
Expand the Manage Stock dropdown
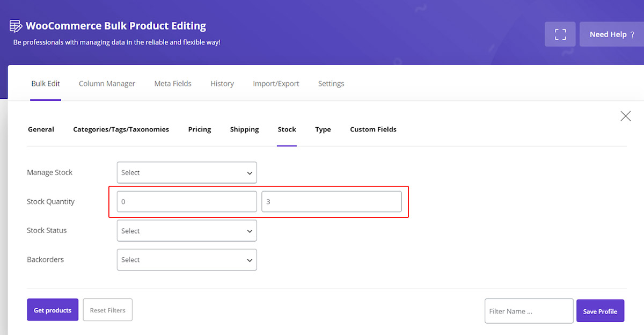[187, 172]
